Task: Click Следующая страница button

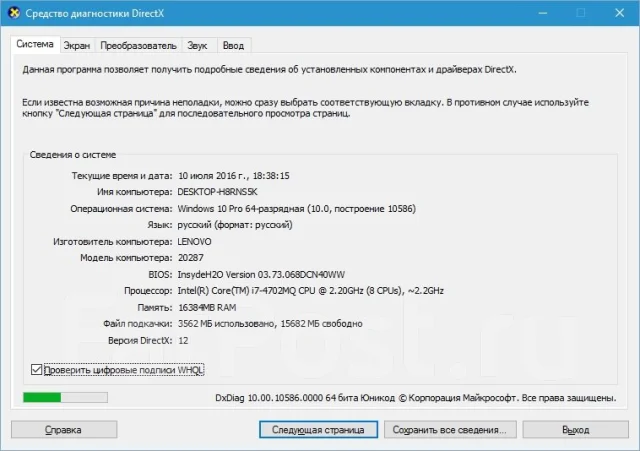Action: click(318, 430)
